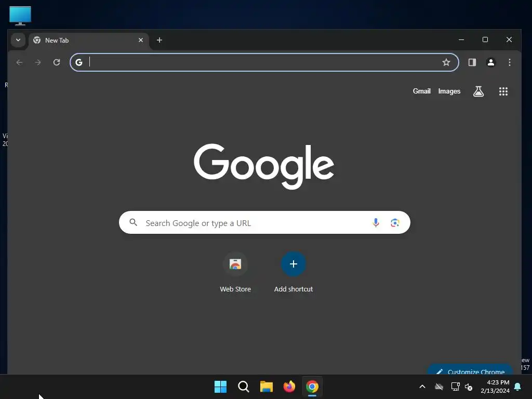This screenshot has height=399, width=532.
Task: Open Windows taskbar search
Action: point(244,387)
